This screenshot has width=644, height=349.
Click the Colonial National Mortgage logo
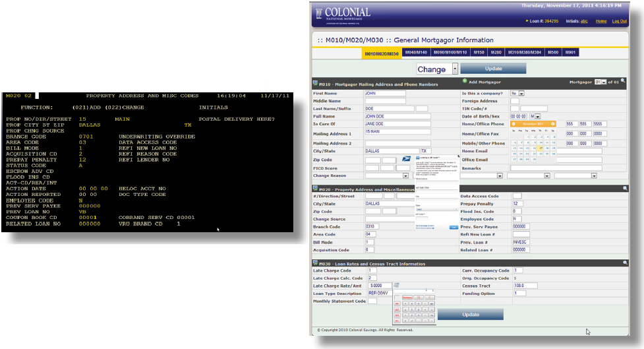pyautogui.click(x=343, y=15)
